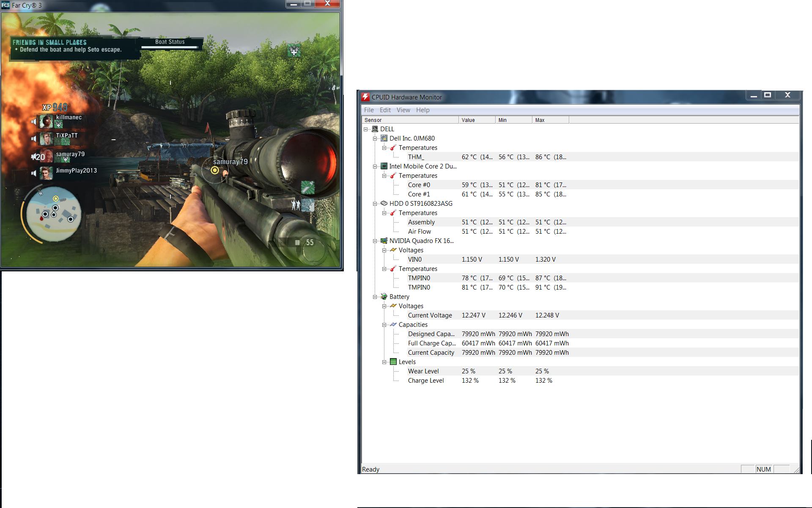Viewport: 812px width, 508px height.
Task: Click the Far Cry 3 window title icon
Action: [x=5, y=5]
